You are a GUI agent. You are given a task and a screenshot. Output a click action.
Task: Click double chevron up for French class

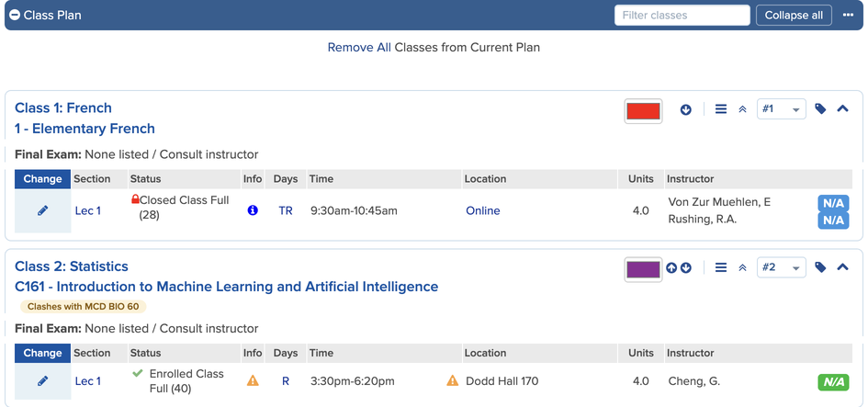click(743, 109)
